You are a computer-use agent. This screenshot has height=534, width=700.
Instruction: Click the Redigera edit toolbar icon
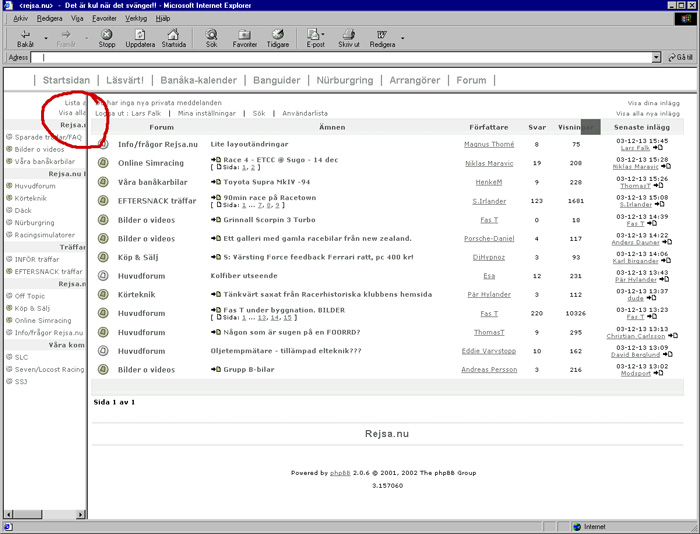point(382,38)
